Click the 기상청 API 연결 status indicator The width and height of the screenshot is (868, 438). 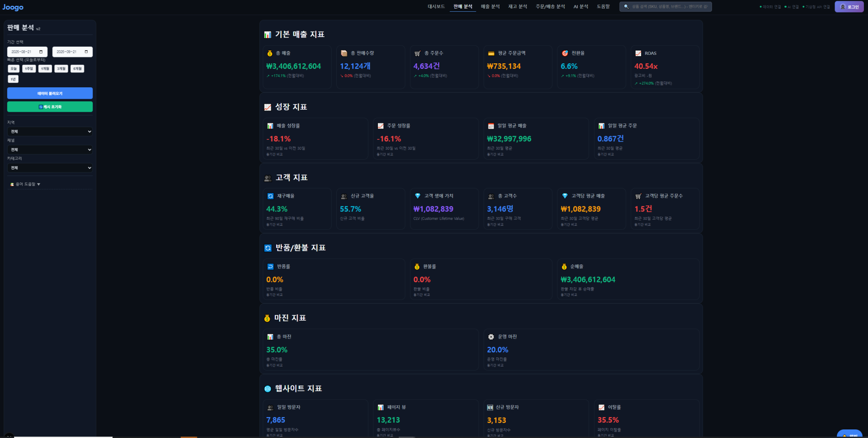tap(816, 7)
